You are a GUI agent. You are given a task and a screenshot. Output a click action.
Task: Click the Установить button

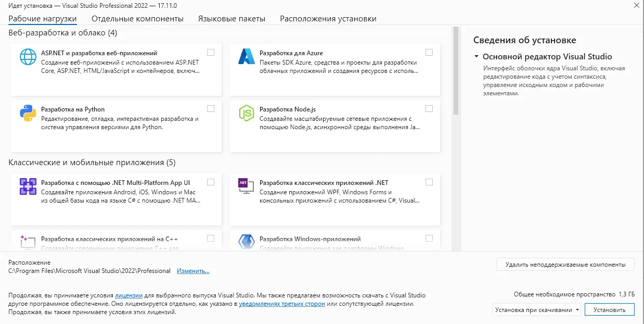tap(610, 309)
